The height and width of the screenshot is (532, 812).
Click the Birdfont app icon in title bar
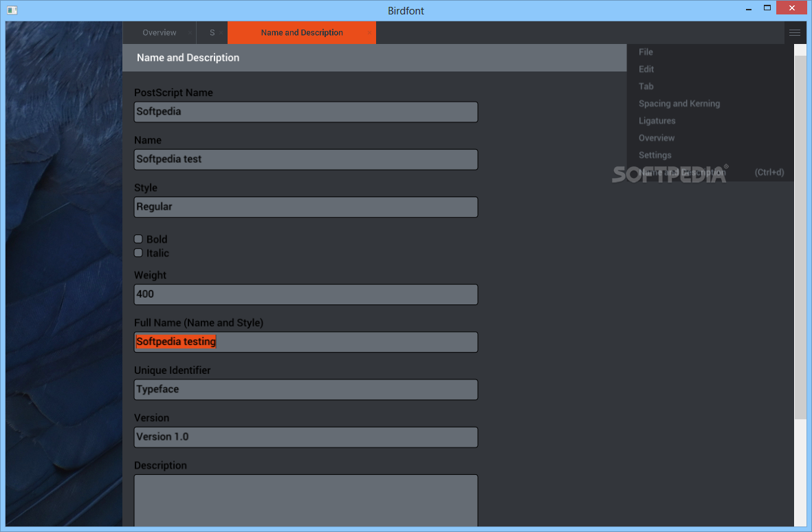pos(12,10)
